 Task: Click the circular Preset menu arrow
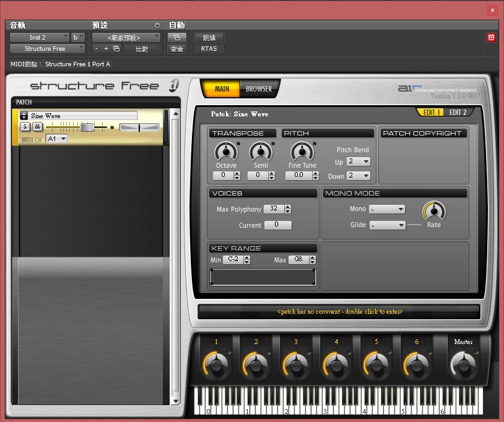point(157,25)
